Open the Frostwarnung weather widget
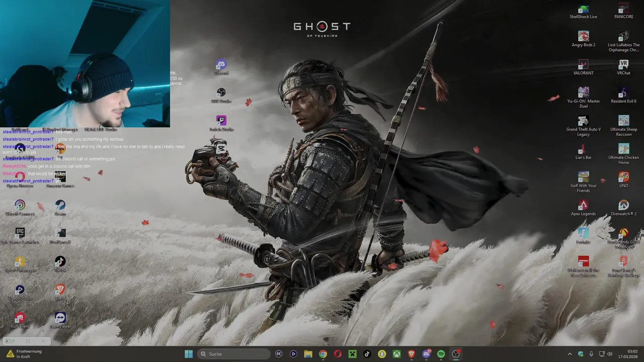 [25, 354]
